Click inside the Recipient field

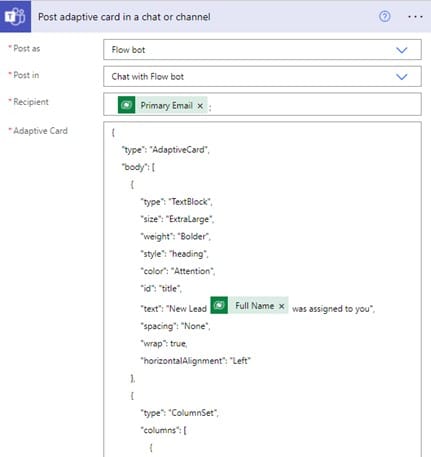pos(262,105)
